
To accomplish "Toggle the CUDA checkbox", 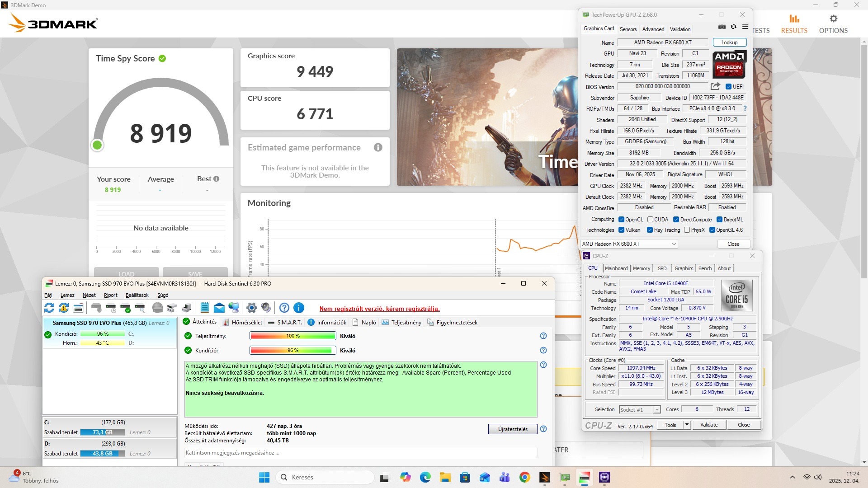I will [x=650, y=220].
